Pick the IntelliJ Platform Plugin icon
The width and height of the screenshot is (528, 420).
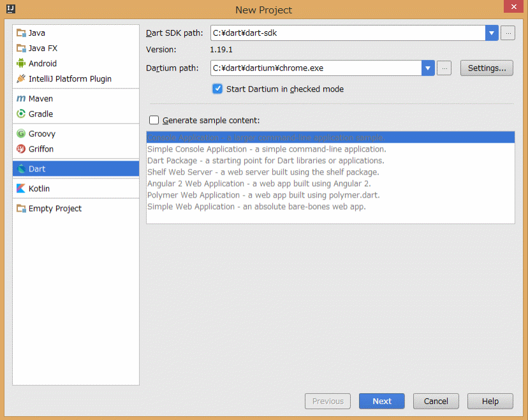click(21, 79)
